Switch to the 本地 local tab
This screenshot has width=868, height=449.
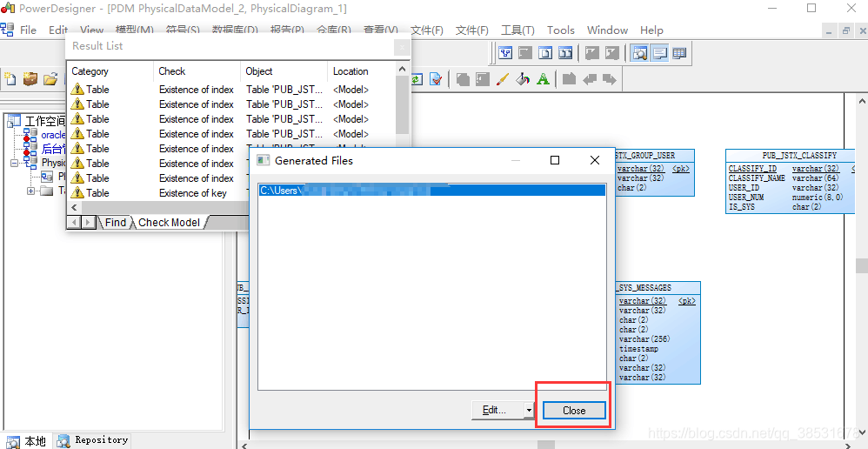coord(27,440)
